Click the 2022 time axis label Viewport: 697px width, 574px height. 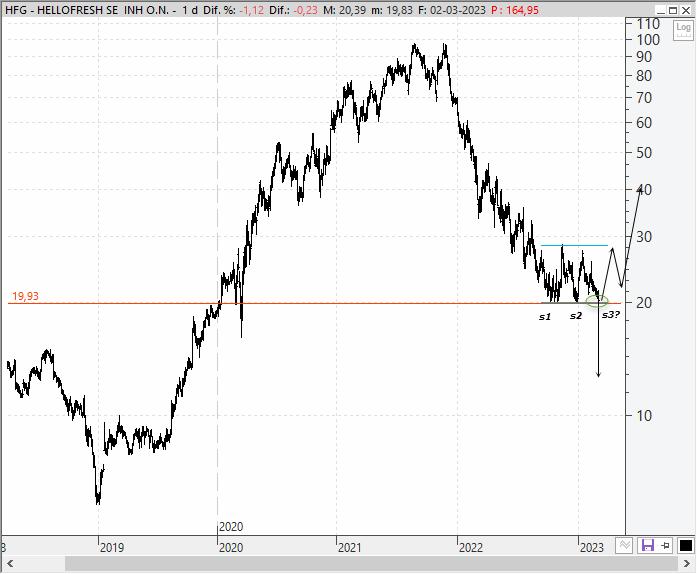point(471,547)
